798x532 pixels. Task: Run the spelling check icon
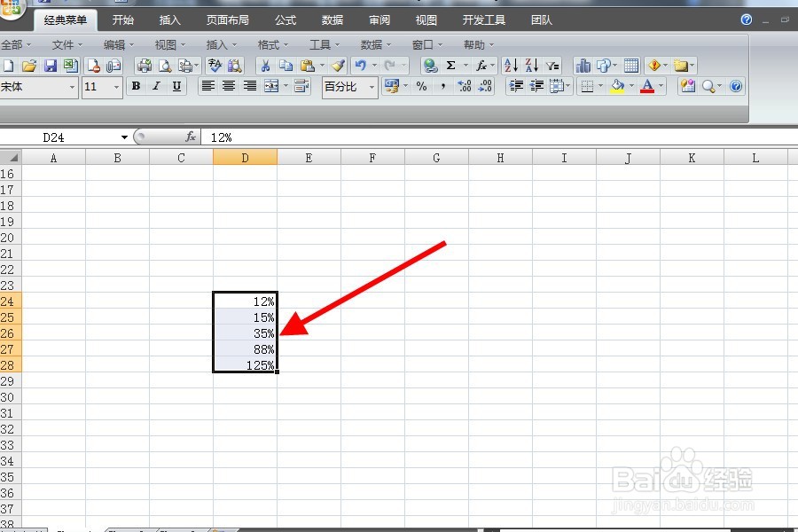[x=215, y=66]
